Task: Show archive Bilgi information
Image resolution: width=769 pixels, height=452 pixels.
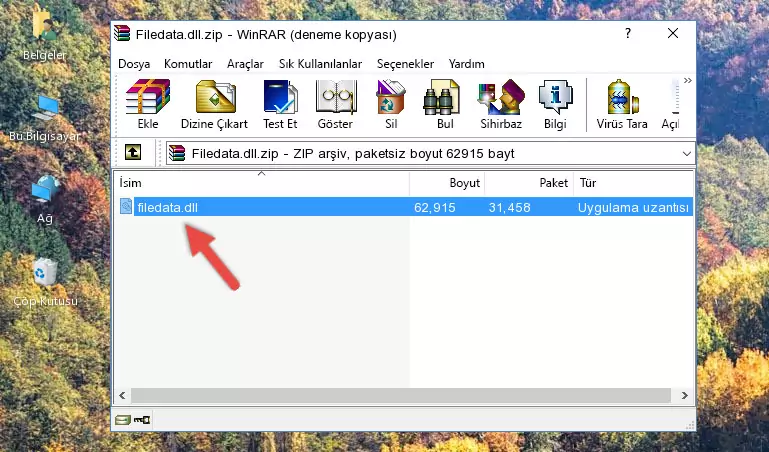Action: point(555,104)
